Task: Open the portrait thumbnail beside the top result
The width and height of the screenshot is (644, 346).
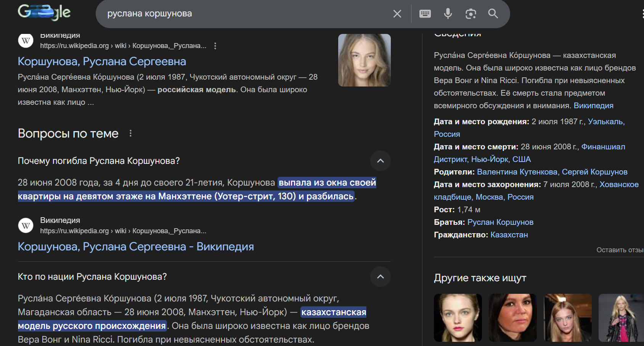Action: pos(364,60)
